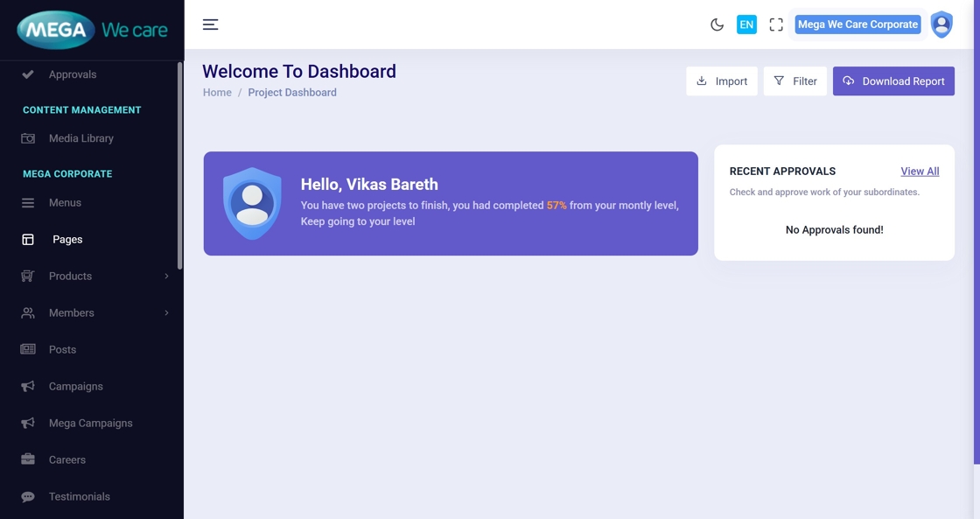The image size is (980, 519).
Task: Open View All recent approvals link
Action: point(920,172)
